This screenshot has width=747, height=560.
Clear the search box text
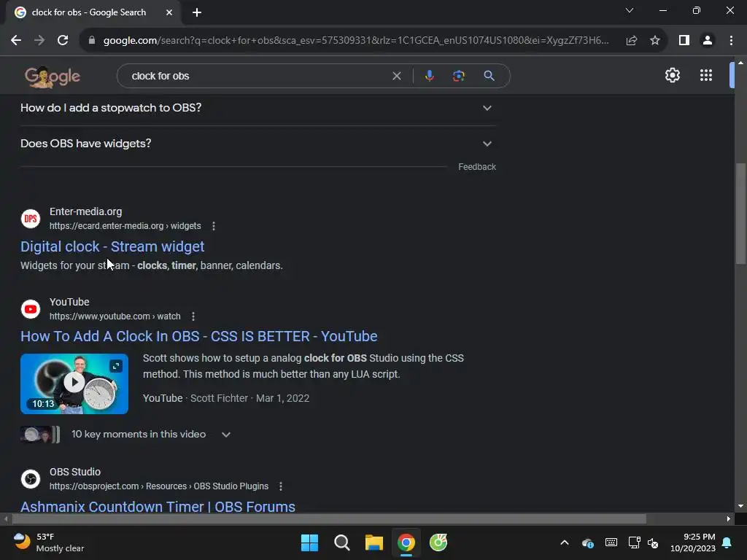click(x=396, y=76)
